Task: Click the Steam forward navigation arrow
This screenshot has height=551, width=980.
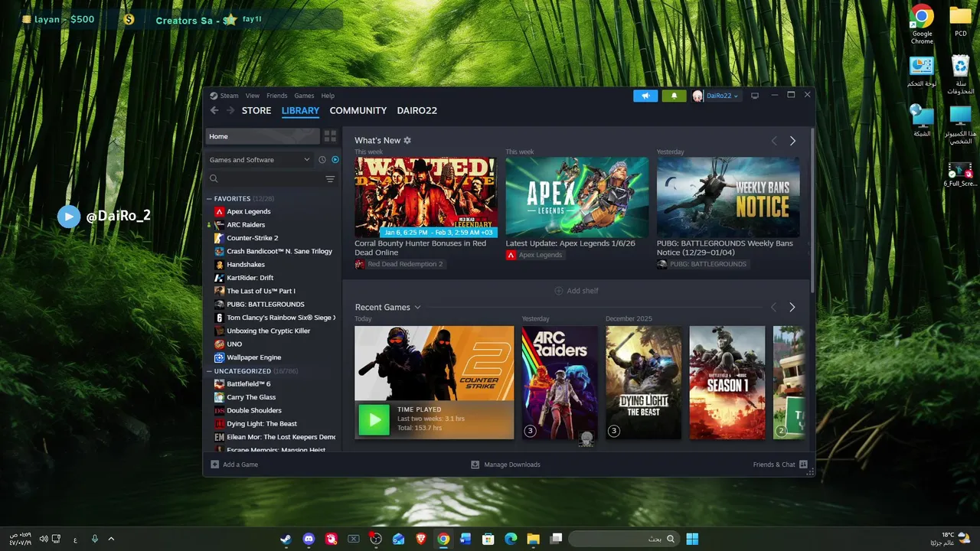Action: [230, 110]
